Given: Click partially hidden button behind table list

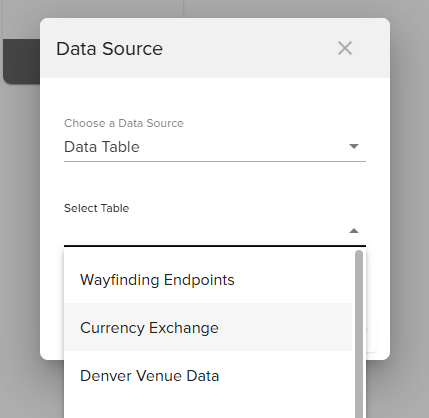Looking at the screenshot, I should tap(372, 334).
